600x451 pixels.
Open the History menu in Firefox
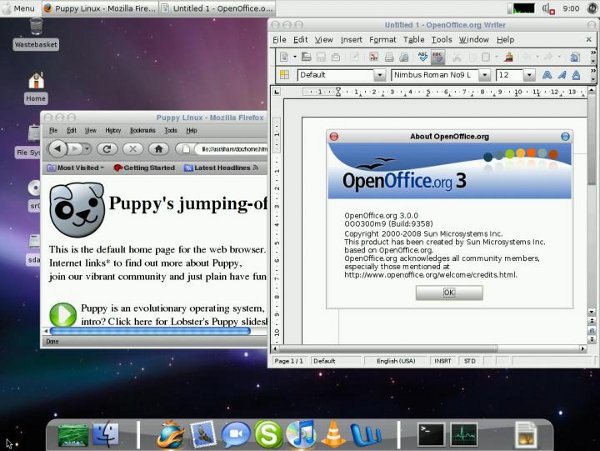(113, 130)
